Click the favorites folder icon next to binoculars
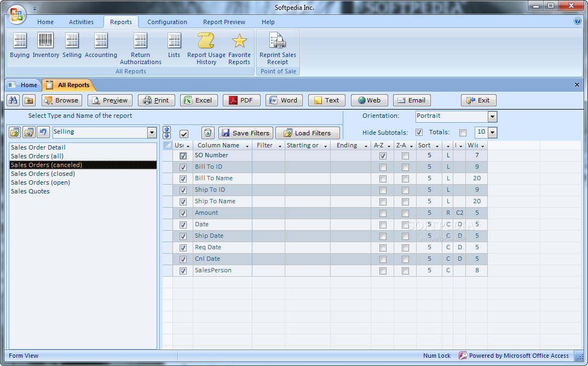 tap(29, 100)
